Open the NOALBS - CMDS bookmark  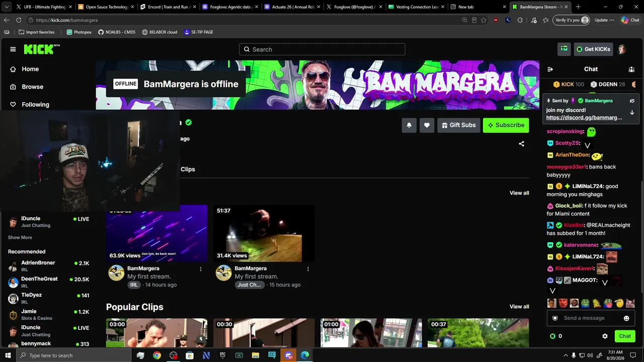[x=117, y=32]
